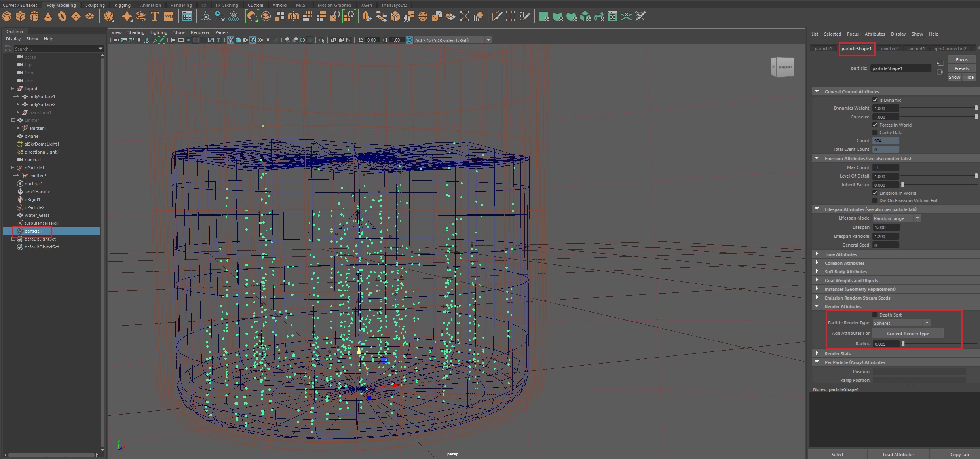Screen dimensions: 980x459
Task: Click the Cut and Sew UV scissors icon
Action: 640,16
